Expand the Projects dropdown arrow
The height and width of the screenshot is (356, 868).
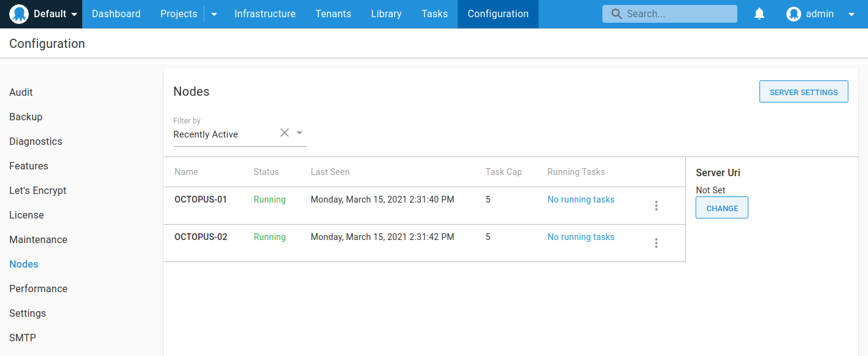(x=214, y=14)
